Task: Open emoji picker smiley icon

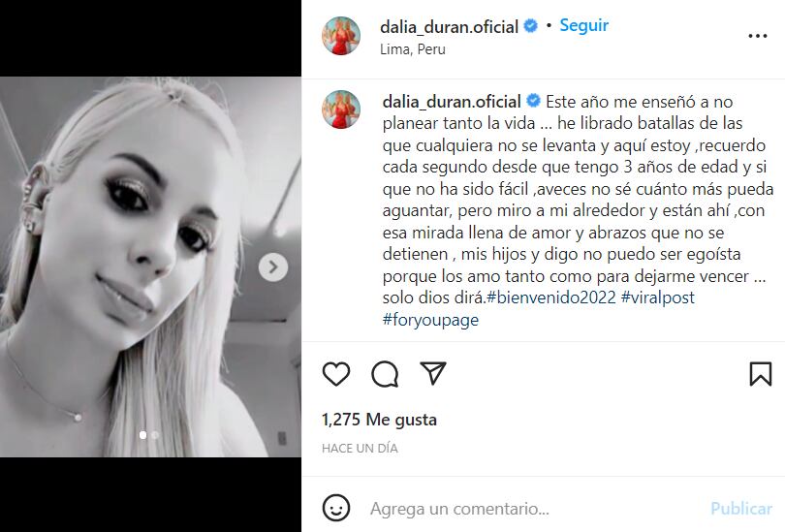Action: click(336, 509)
